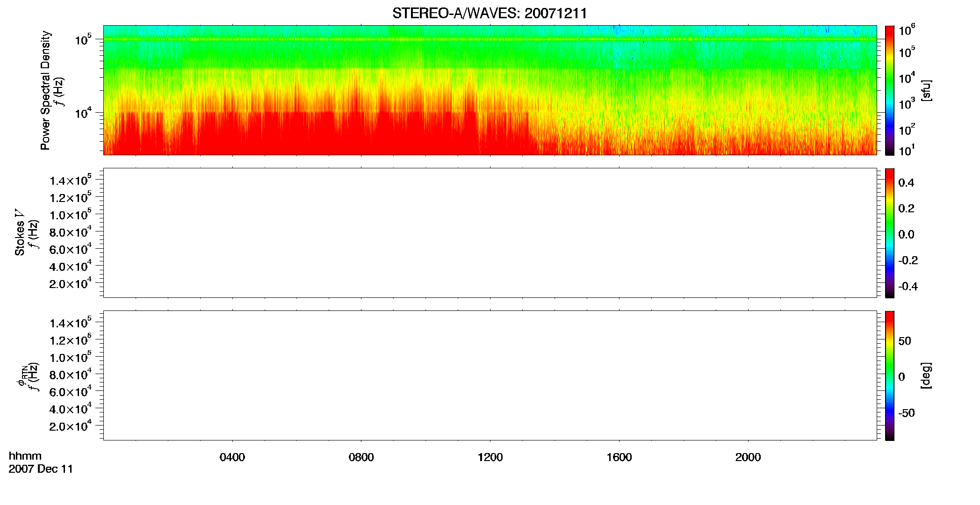Click the 1.0×10^5 tick in Stokes V panel
The image size is (980, 505).
71,215
